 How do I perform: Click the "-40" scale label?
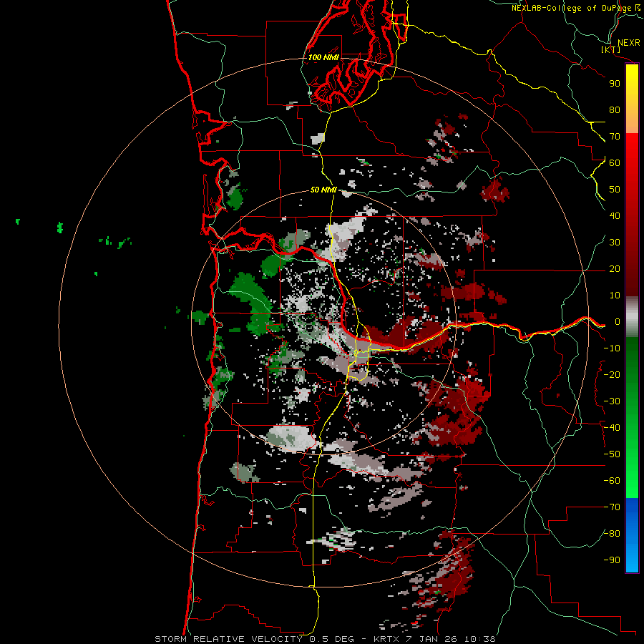pos(612,428)
